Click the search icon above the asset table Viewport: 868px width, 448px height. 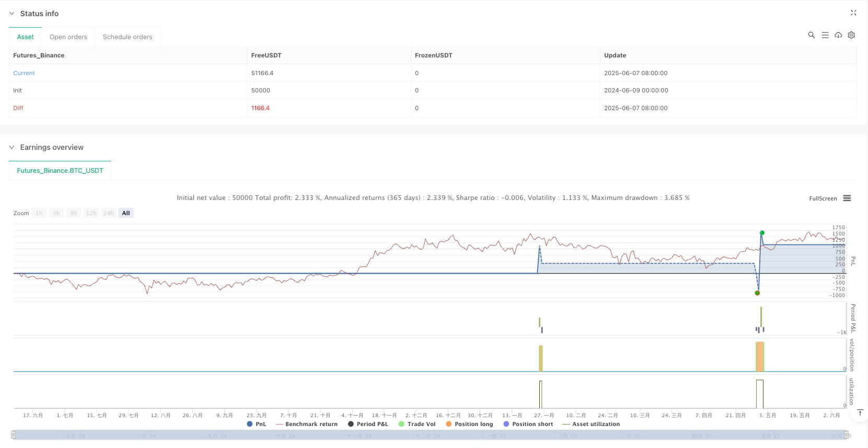811,35
